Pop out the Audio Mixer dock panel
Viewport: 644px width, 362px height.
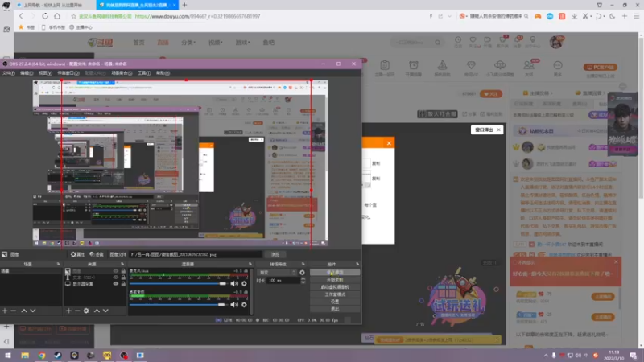(250, 264)
